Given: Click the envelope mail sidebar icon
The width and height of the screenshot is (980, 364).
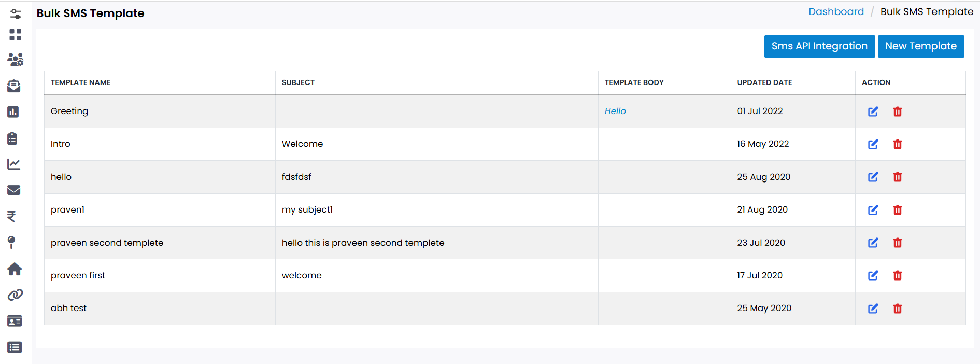Looking at the screenshot, I should tap(14, 190).
